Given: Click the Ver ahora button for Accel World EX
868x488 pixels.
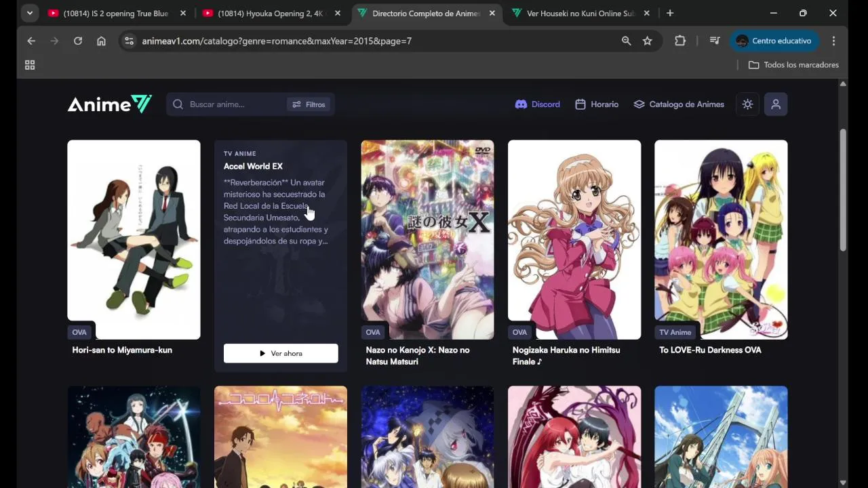Looking at the screenshot, I should click(x=281, y=353).
